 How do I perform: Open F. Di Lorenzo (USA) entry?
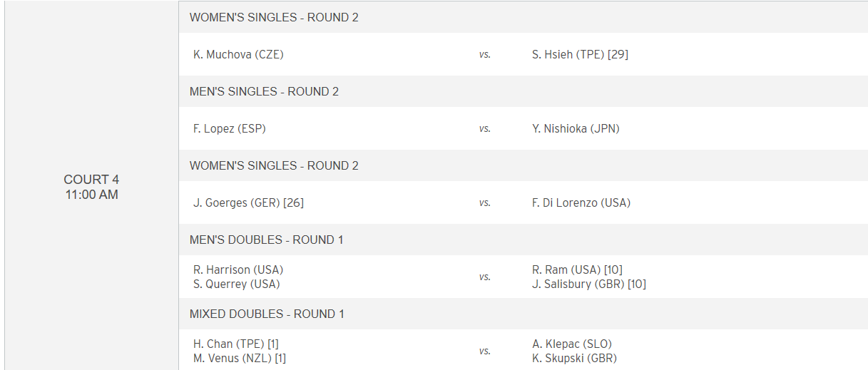(x=581, y=202)
